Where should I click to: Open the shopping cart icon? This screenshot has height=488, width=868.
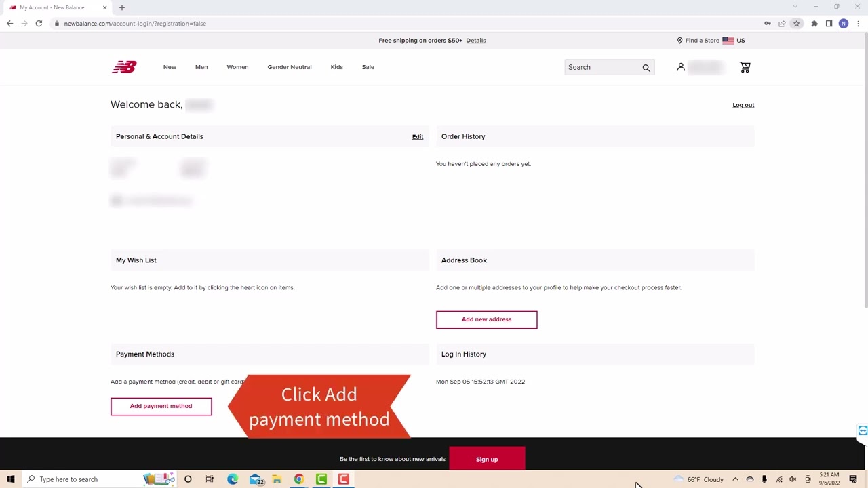tap(745, 67)
